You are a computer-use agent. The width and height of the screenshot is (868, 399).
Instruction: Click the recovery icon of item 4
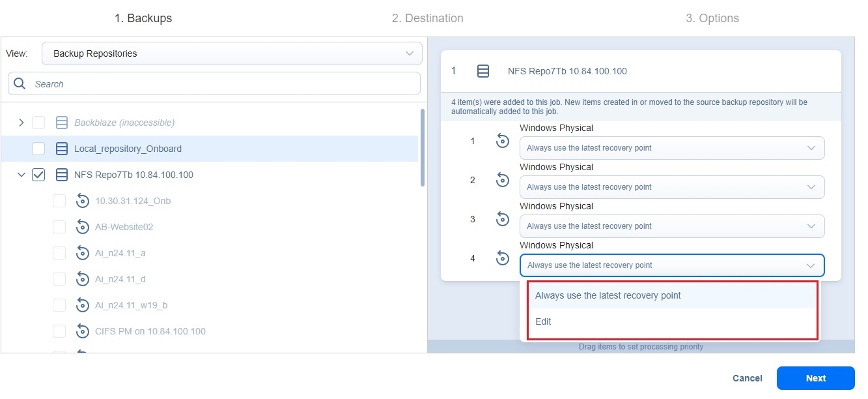[503, 259]
